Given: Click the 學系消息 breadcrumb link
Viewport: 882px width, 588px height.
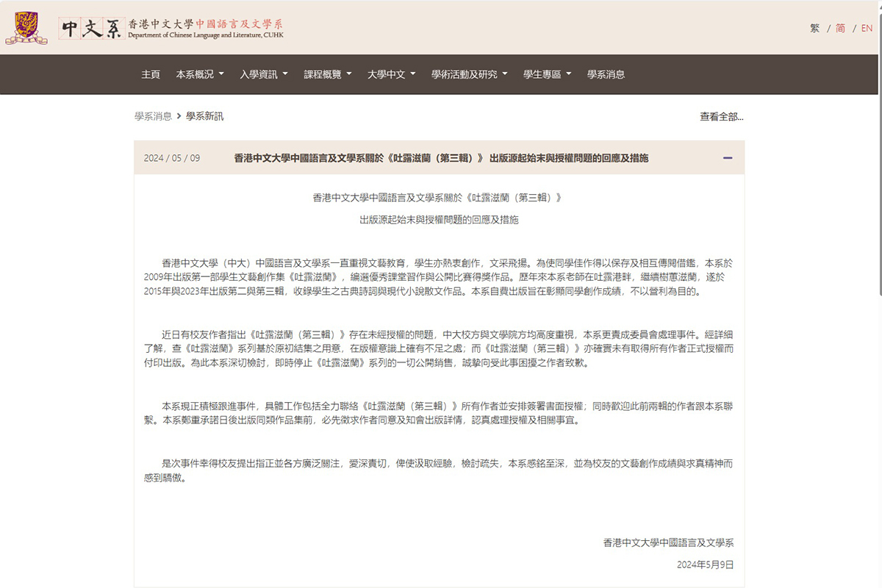Looking at the screenshot, I should (153, 116).
